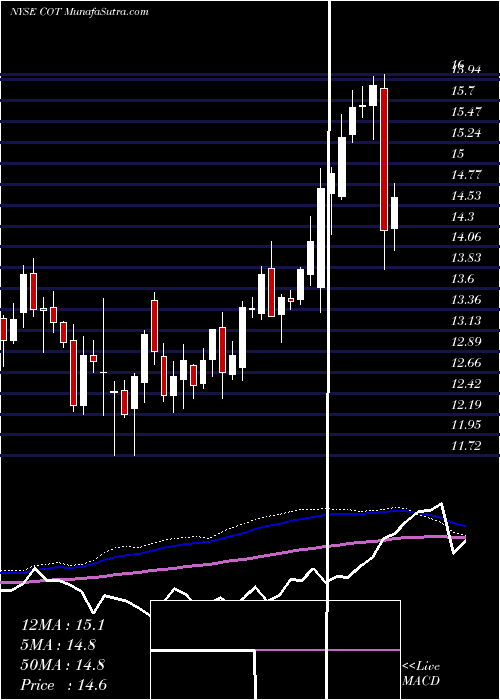Image resolution: width=500 pixels, height=700 pixels.
Task: Click the NYSE COT MunafaSutra.com title text
Action: pyautogui.click(x=79, y=12)
